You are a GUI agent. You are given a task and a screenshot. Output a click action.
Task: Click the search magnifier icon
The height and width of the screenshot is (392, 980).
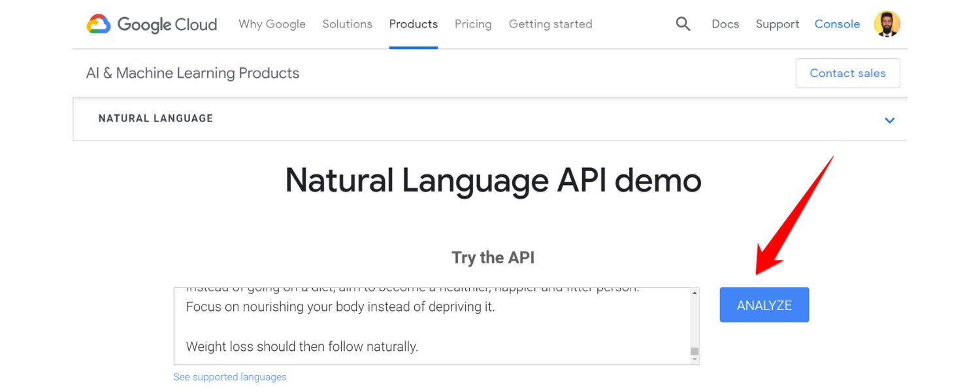[683, 24]
